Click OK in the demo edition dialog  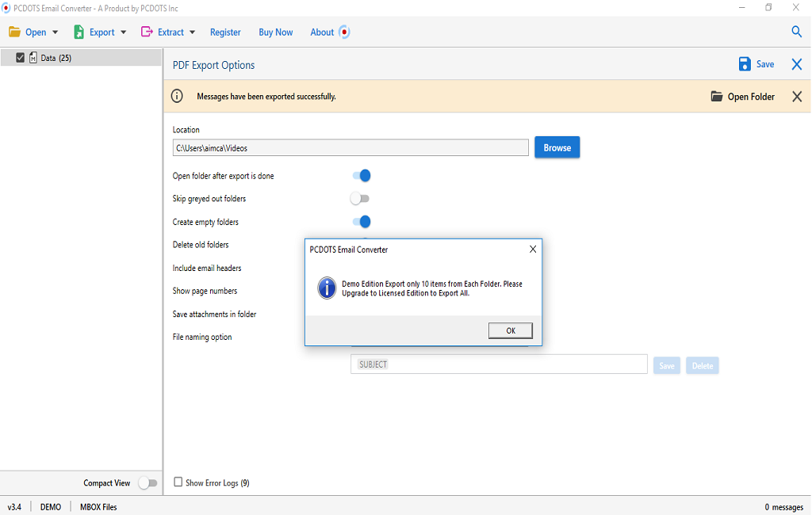511,330
